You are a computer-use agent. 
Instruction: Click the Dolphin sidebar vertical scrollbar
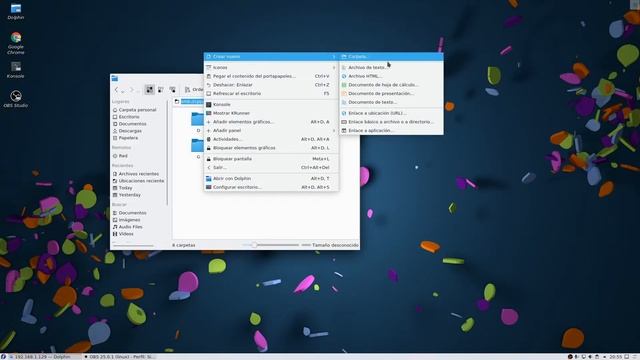coord(167,152)
